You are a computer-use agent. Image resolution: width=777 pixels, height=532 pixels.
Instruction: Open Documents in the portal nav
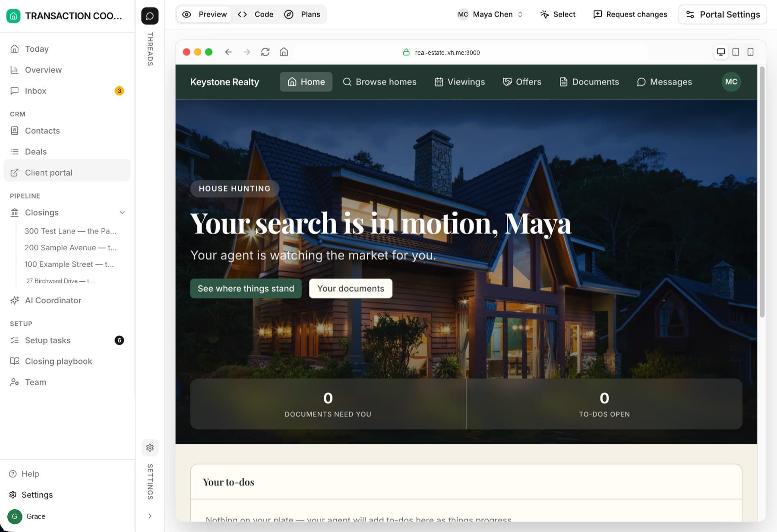coord(589,82)
